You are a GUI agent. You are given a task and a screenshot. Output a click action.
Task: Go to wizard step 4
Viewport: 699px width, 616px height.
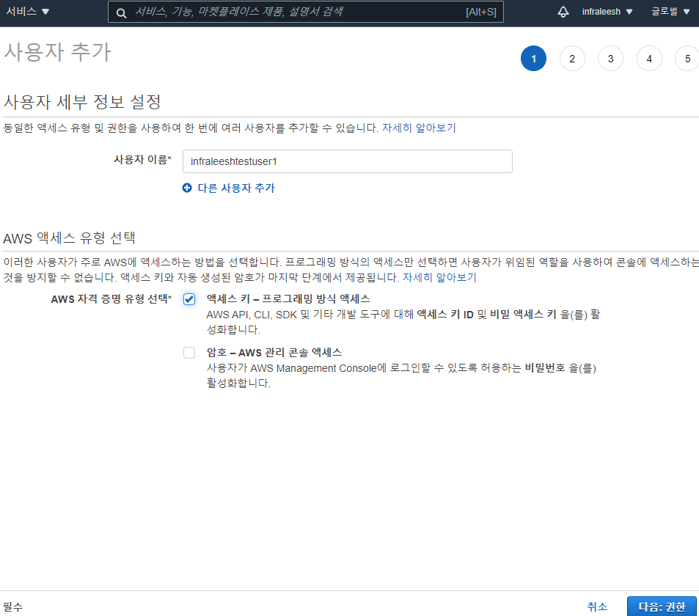coord(649,59)
